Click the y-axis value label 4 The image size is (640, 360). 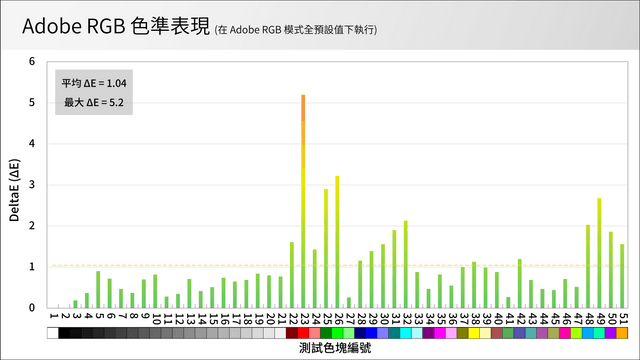pos(32,144)
